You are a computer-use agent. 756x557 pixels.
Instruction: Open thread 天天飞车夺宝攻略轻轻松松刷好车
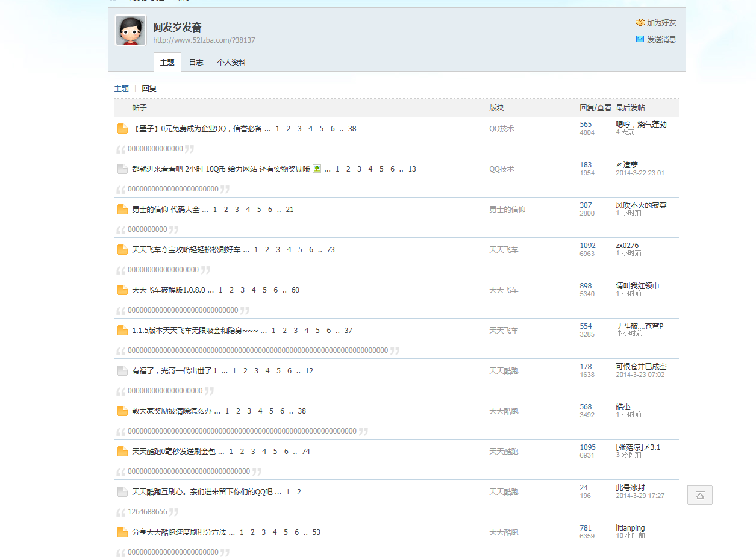pyautogui.click(x=186, y=249)
